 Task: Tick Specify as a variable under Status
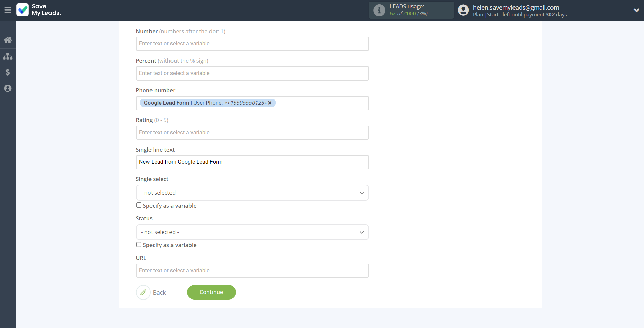tap(139, 245)
